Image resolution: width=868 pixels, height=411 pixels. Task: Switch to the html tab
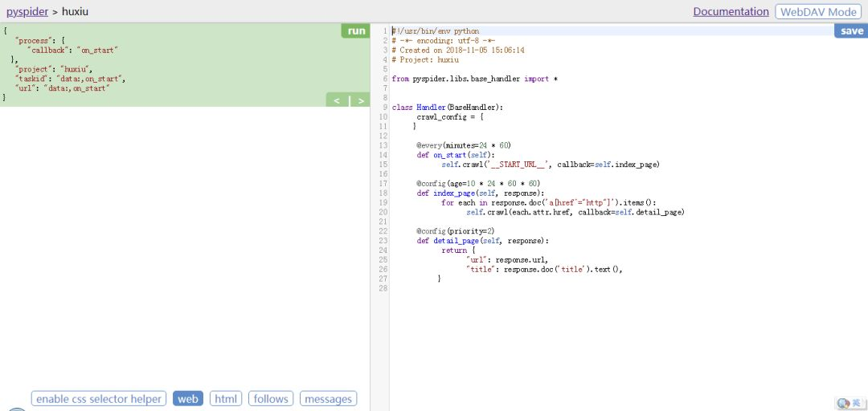(226, 398)
